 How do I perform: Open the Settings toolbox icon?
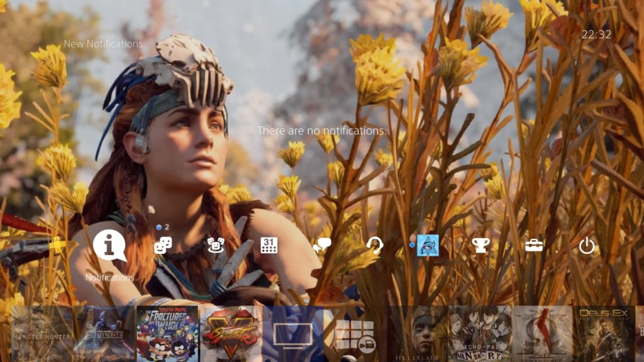click(534, 246)
